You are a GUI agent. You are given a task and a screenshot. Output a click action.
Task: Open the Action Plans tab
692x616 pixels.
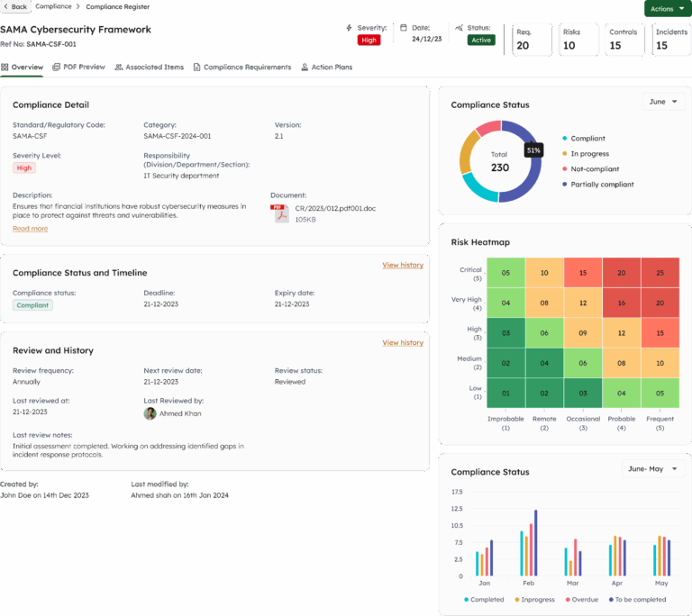click(x=326, y=67)
